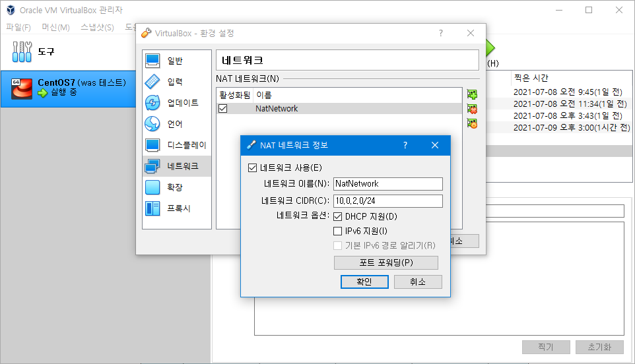Enable the IPv6 지원(I) checkbox
This screenshot has height=364, width=635.
[338, 231]
